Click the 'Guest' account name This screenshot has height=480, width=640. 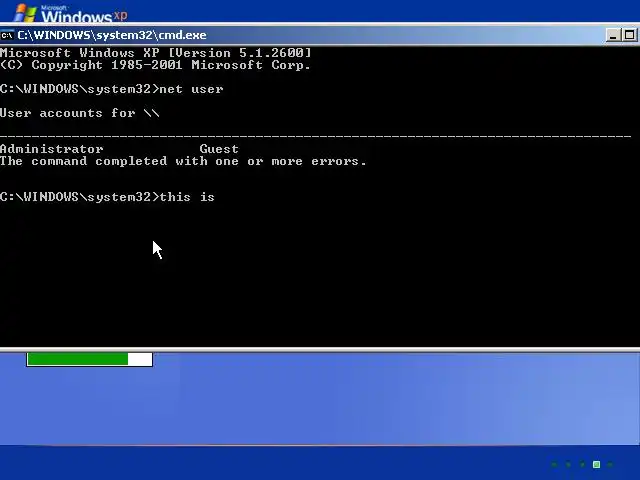coord(219,149)
